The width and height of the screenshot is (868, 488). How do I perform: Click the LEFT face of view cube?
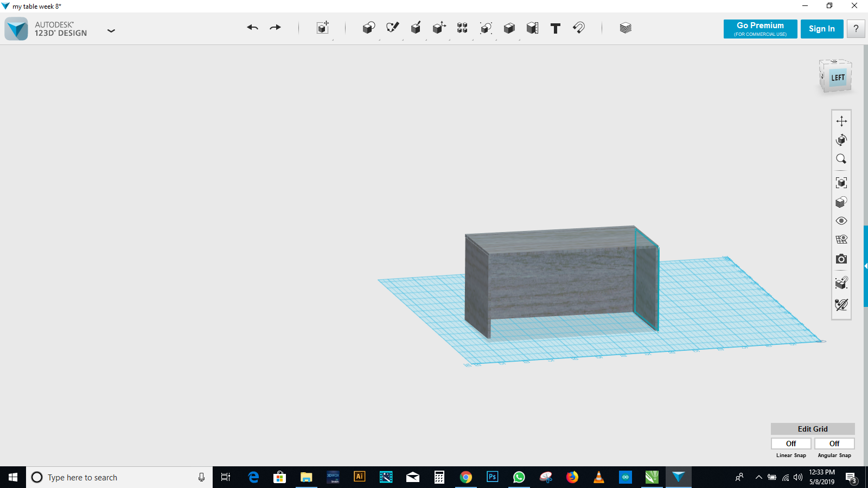pos(838,78)
